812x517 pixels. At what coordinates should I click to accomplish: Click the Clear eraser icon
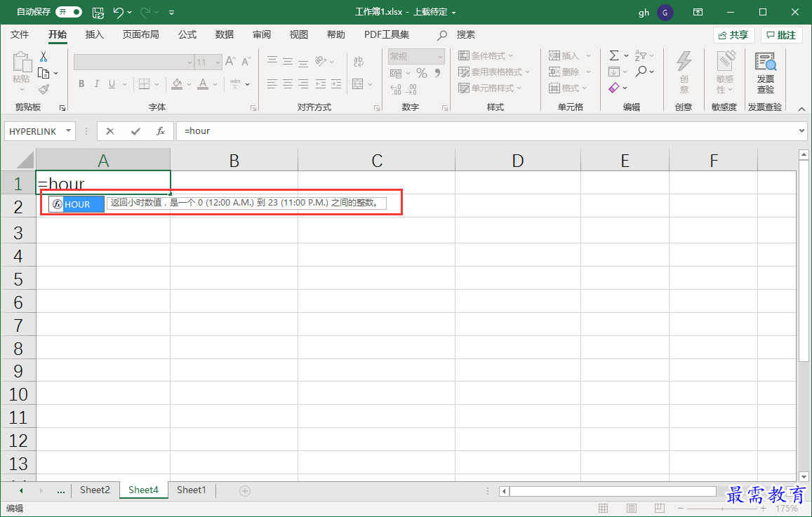613,88
